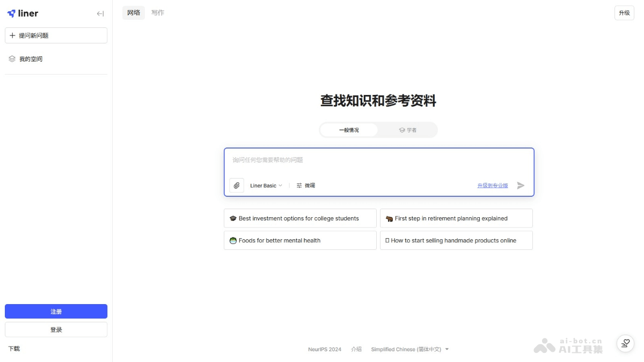Open the attachment paperclip icon
Screen dimensions: 644x362
pyautogui.click(x=237, y=185)
